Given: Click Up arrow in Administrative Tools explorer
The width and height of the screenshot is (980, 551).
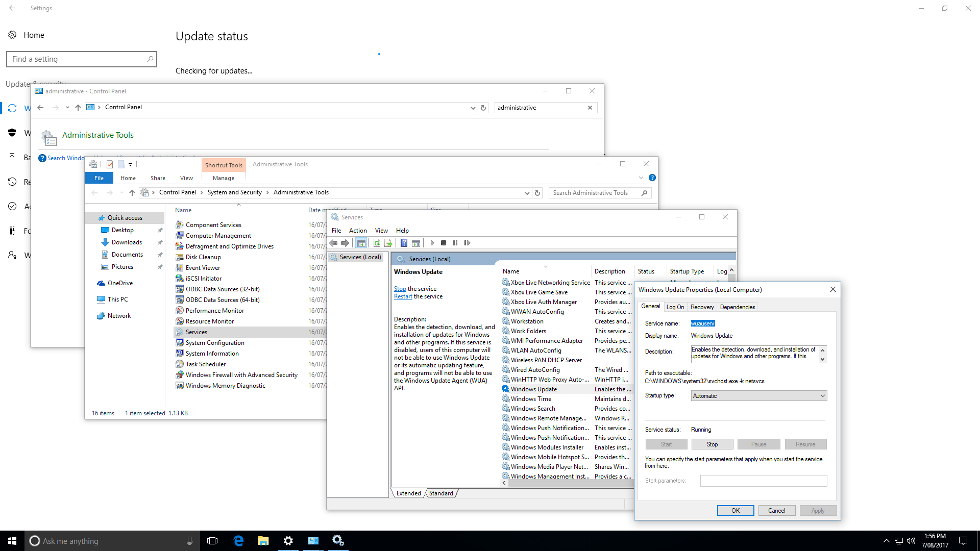Looking at the screenshot, I should pyautogui.click(x=132, y=193).
